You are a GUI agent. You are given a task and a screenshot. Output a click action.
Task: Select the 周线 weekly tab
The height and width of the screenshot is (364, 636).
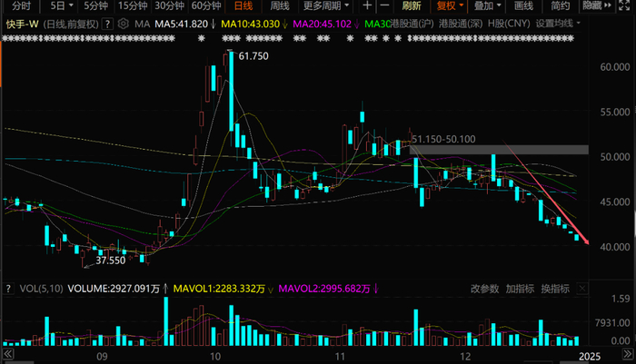[x=280, y=5]
